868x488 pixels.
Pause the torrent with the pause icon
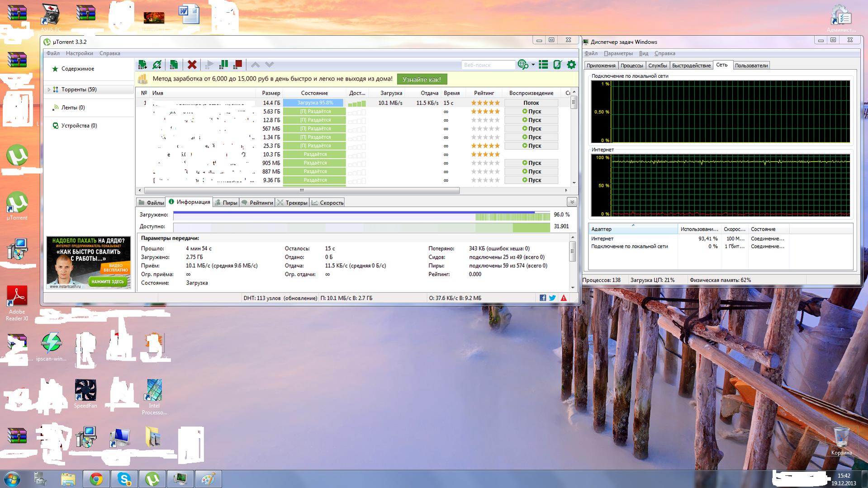223,65
